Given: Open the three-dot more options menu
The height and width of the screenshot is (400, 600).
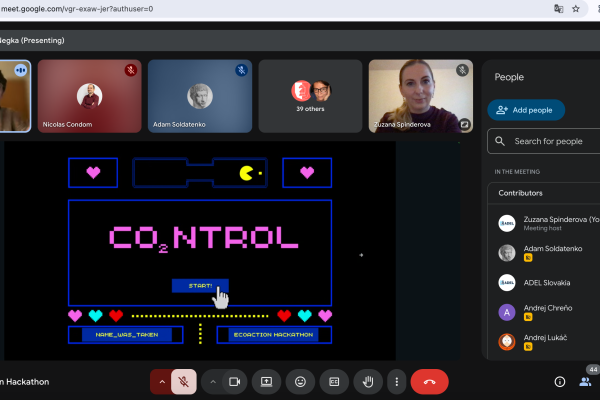Looking at the screenshot, I should coord(397,381).
